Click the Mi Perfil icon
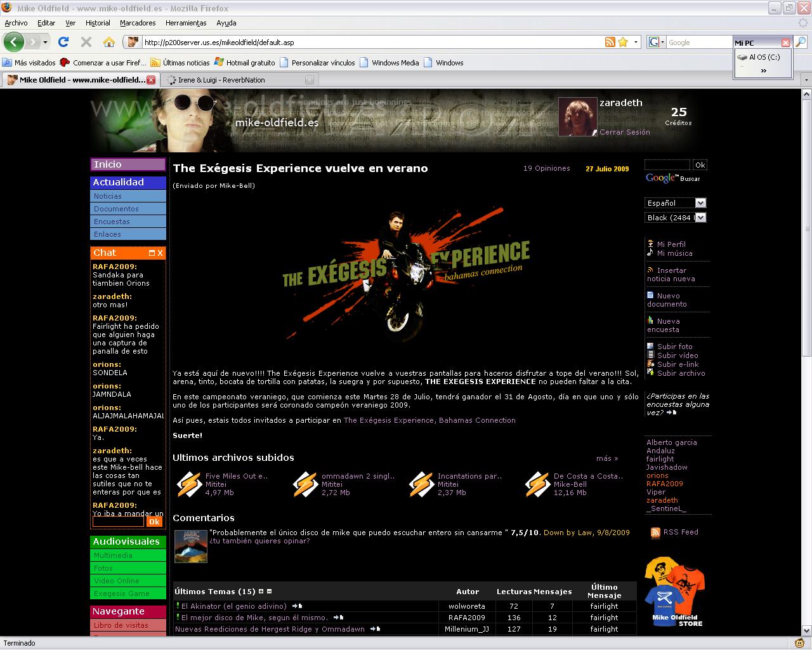Viewport: 812px width, 650px height. (650, 244)
